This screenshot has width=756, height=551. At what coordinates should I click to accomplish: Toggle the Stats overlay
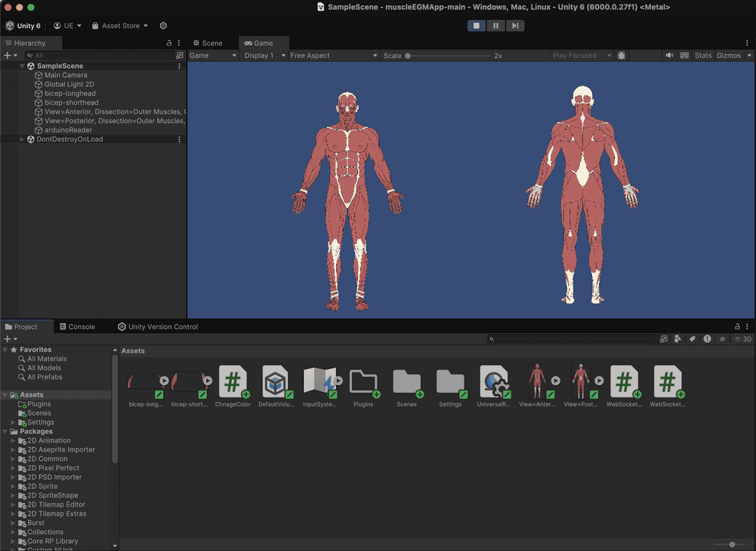(703, 55)
